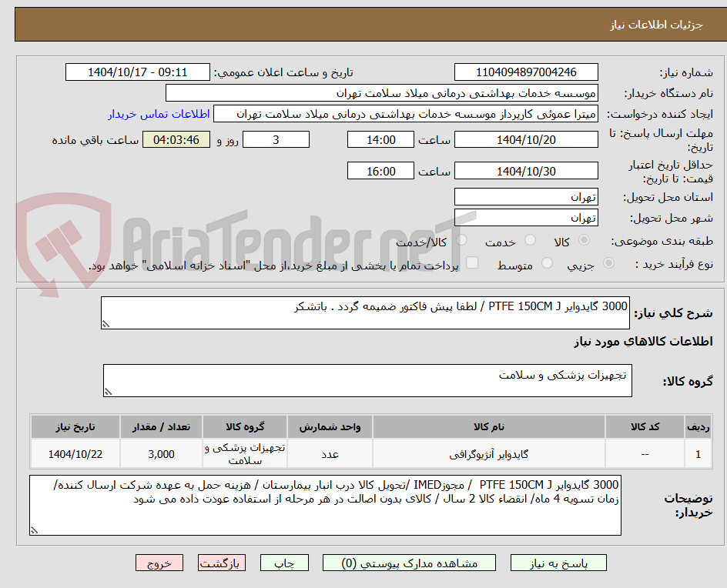Click the تجهیزات پزشکی و سلامت table cell
The image size is (727, 588).
point(245,454)
